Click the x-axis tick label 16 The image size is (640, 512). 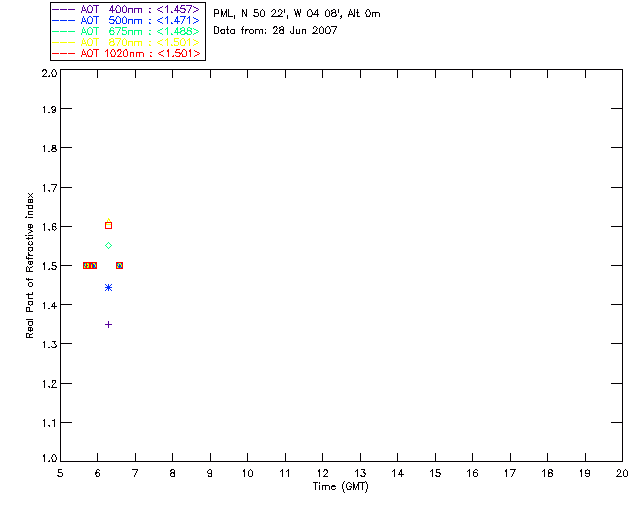point(472,473)
